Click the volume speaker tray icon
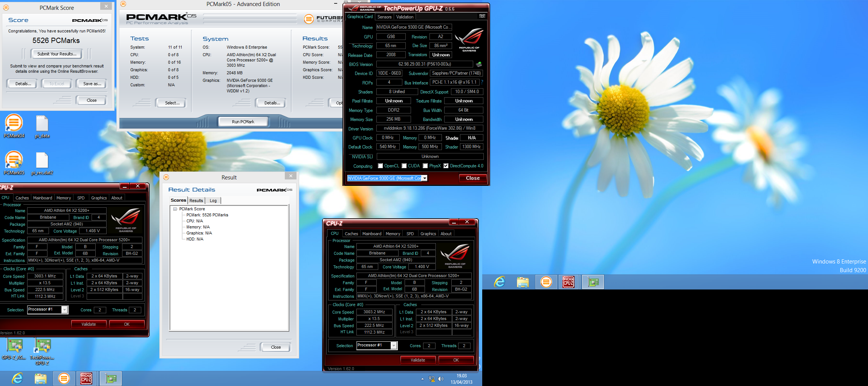Screen dimensions: 868x386 click(x=441, y=379)
